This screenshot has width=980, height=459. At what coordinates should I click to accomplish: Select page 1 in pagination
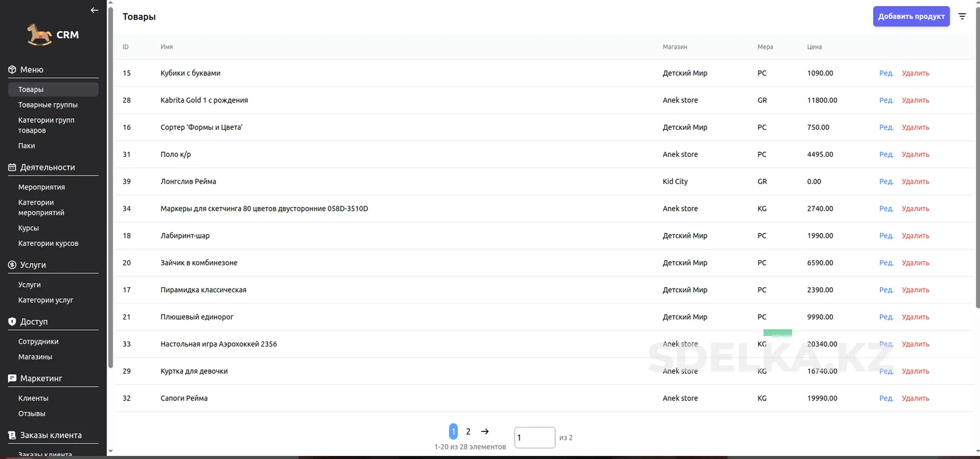(453, 431)
